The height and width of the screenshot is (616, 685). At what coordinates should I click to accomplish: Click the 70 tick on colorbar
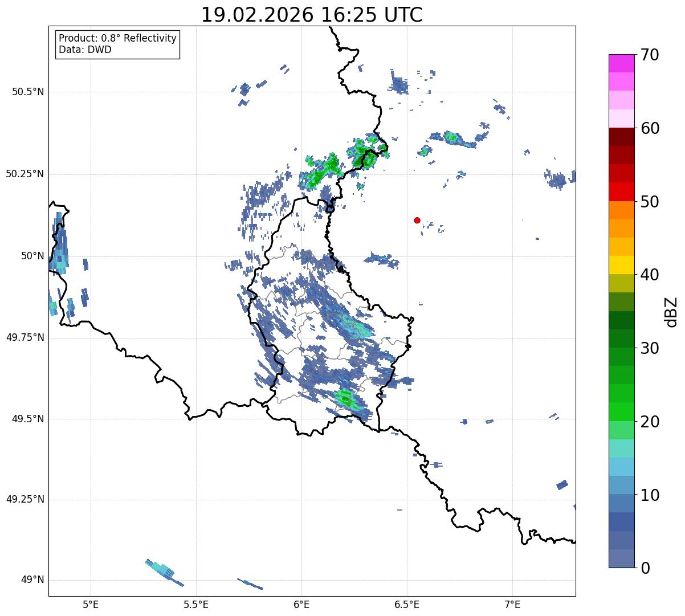point(650,55)
